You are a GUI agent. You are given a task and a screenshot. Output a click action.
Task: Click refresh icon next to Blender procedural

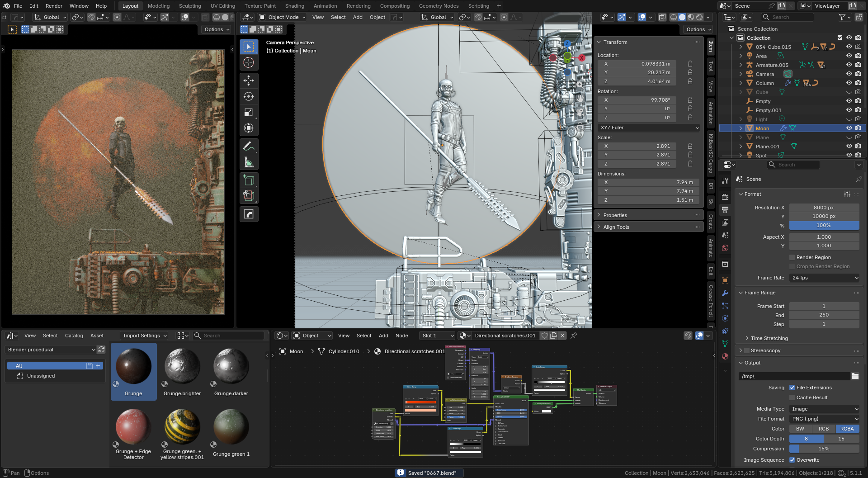102,350
